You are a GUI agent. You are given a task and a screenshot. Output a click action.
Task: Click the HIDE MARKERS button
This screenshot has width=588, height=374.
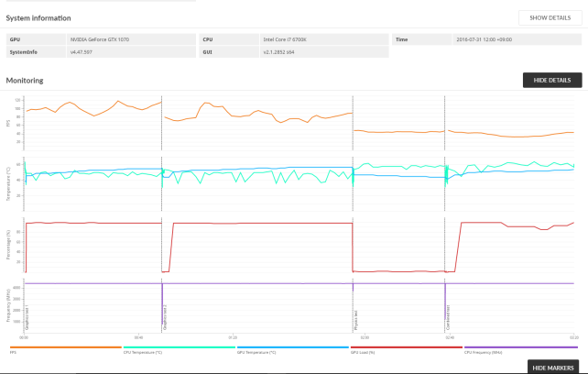click(x=553, y=368)
